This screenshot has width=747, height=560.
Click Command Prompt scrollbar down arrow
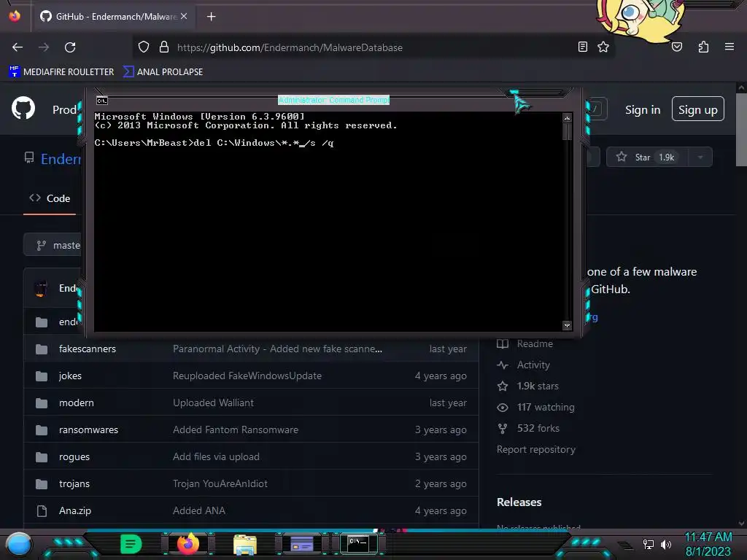[567, 326]
